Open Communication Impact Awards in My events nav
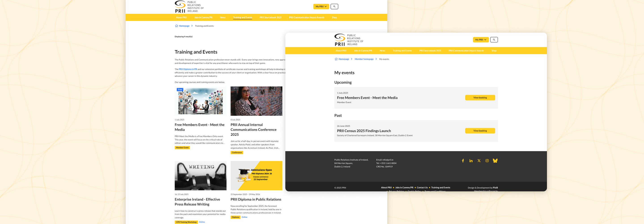Viewport: 644px width, 224px height. click(x=466, y=51)
